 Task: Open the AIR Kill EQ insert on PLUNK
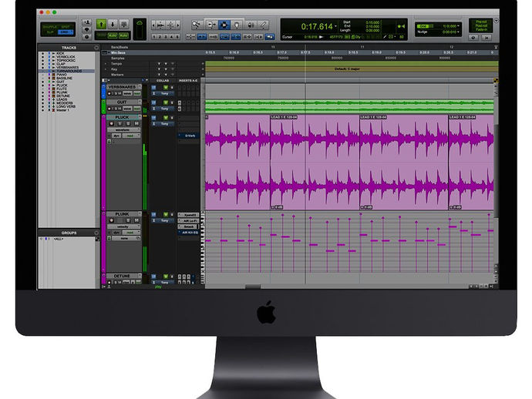point(189,233)
